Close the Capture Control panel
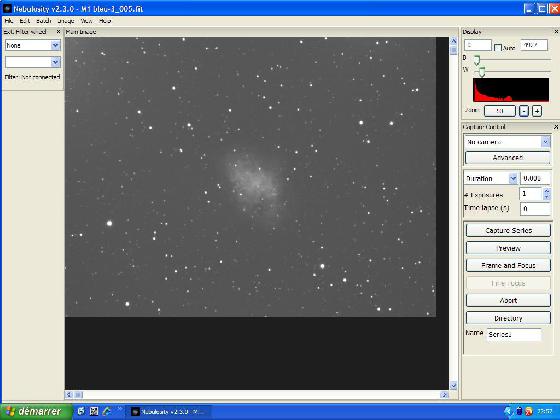The image size is (560, 420). [556, 127]
